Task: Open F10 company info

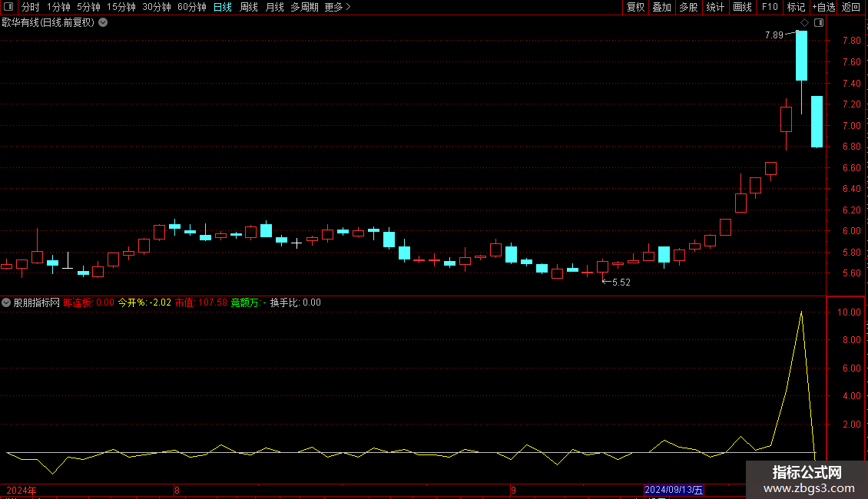Action: pyautogui.click(x=770, y=7)
